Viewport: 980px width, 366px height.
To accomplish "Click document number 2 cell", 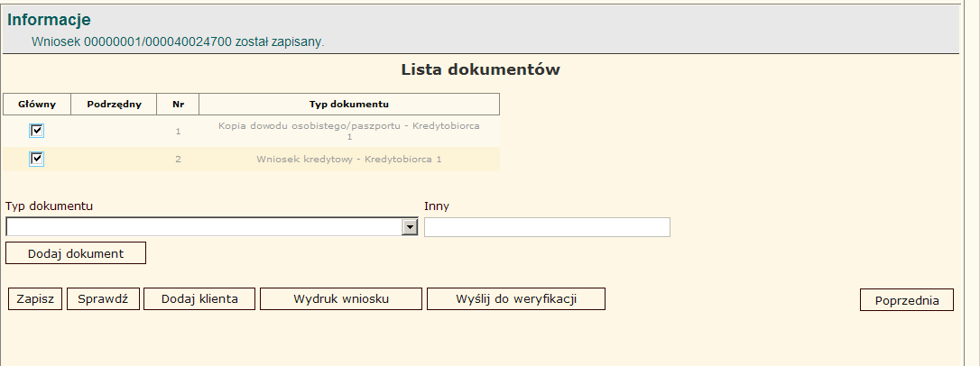I will click(x=178, y=160).
